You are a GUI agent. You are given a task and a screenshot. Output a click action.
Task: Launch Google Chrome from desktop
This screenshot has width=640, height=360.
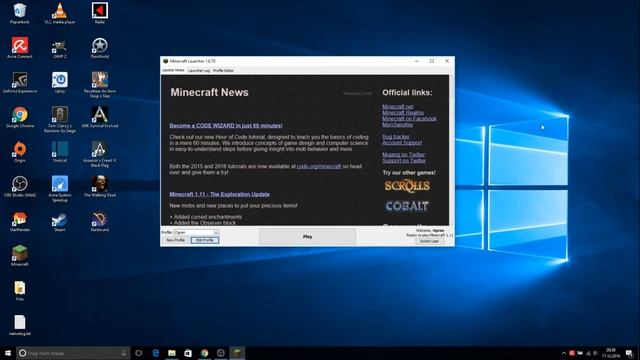(x=20, y=117)
